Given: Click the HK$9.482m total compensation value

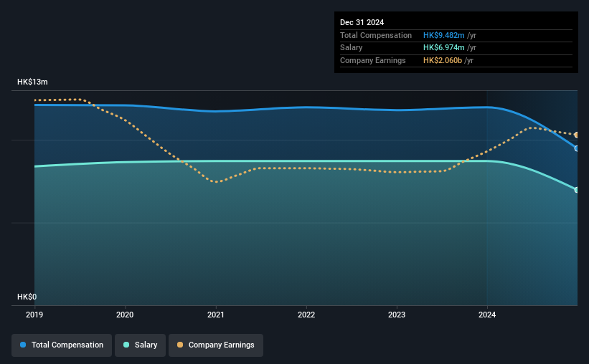Looking at the screenshot, I should [x=443, y=35].
